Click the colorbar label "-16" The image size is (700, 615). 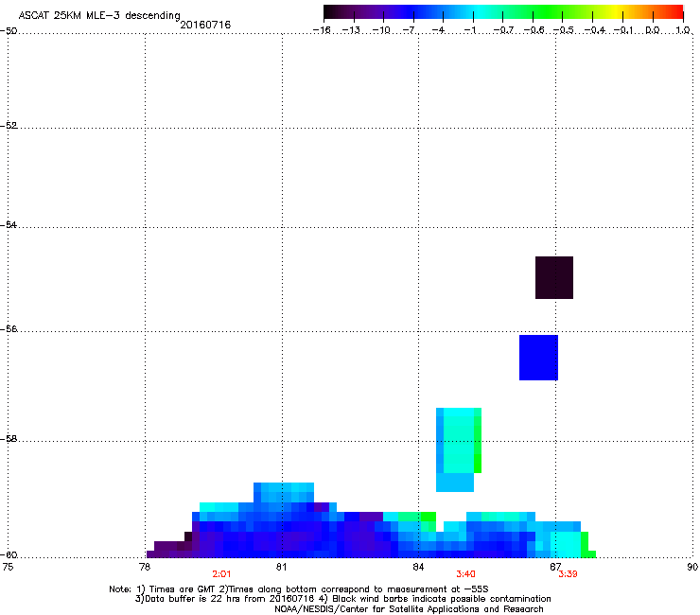322,30
